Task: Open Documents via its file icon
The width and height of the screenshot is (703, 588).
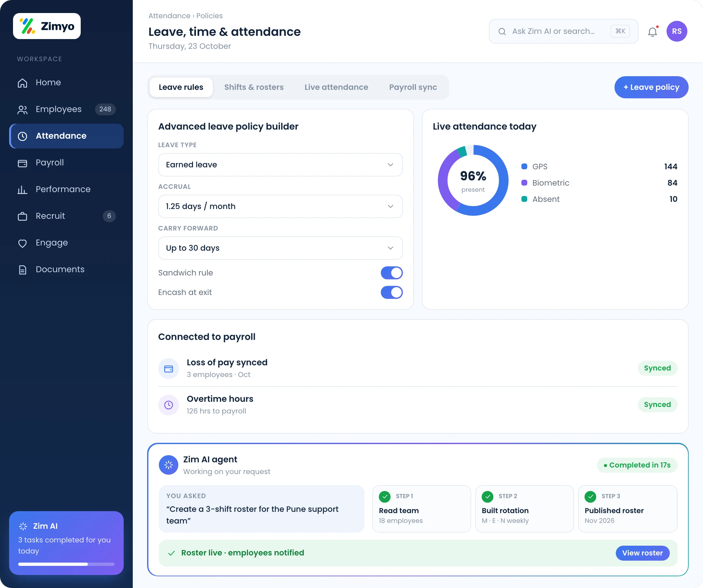Action: click(22, 270)
